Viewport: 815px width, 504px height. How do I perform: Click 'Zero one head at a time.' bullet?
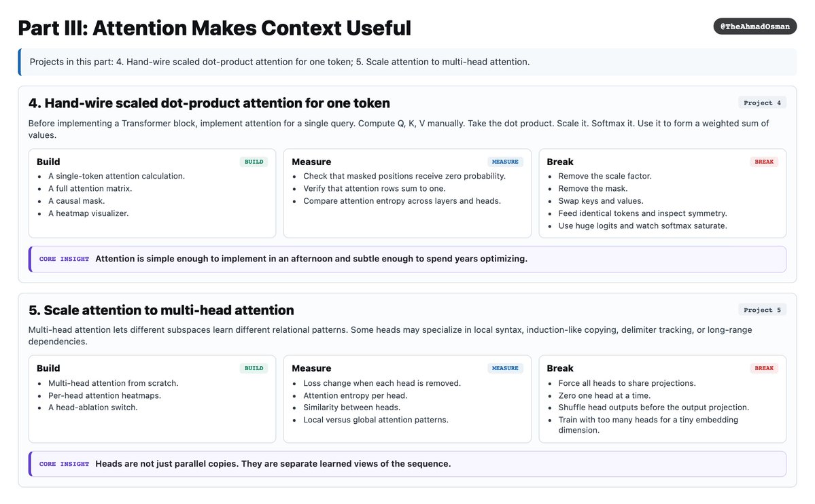(x=604, y=395)
